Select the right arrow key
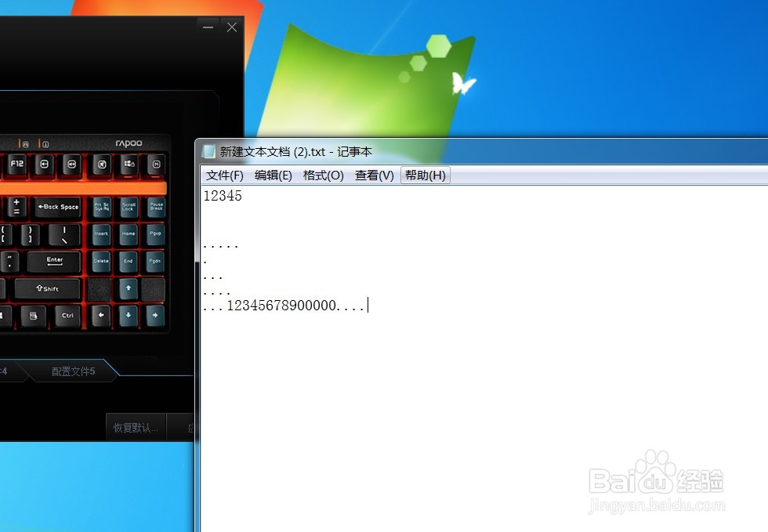This screenshot has height=532, width=768. (x=156, y=316)
